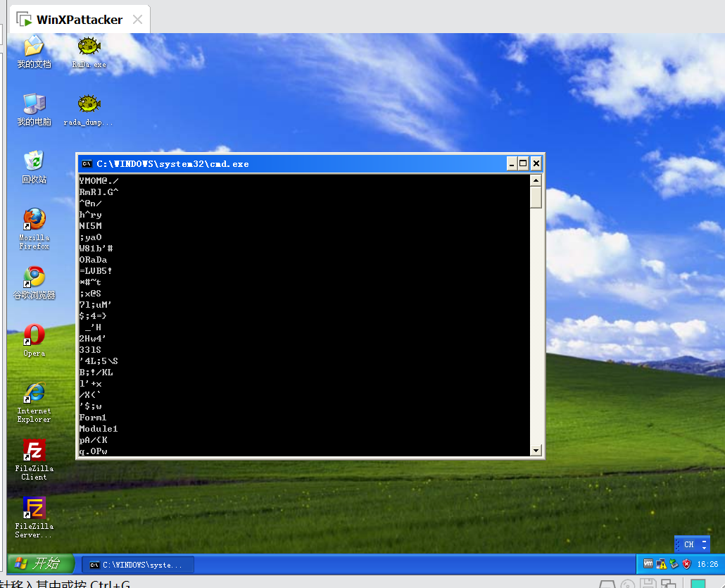Select 我的电脑 desktop icon
725x588 pixels.
[34, 110]
